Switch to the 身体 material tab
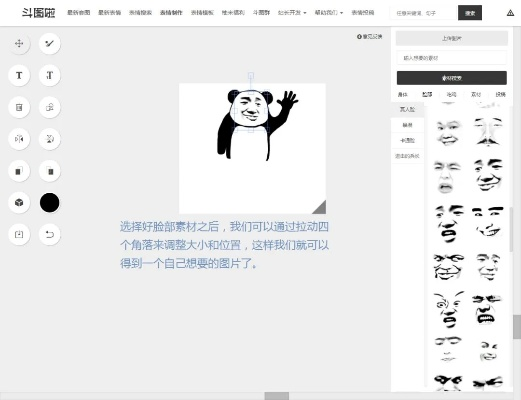This screenshot has width=521, height=400. click(403, 95)
